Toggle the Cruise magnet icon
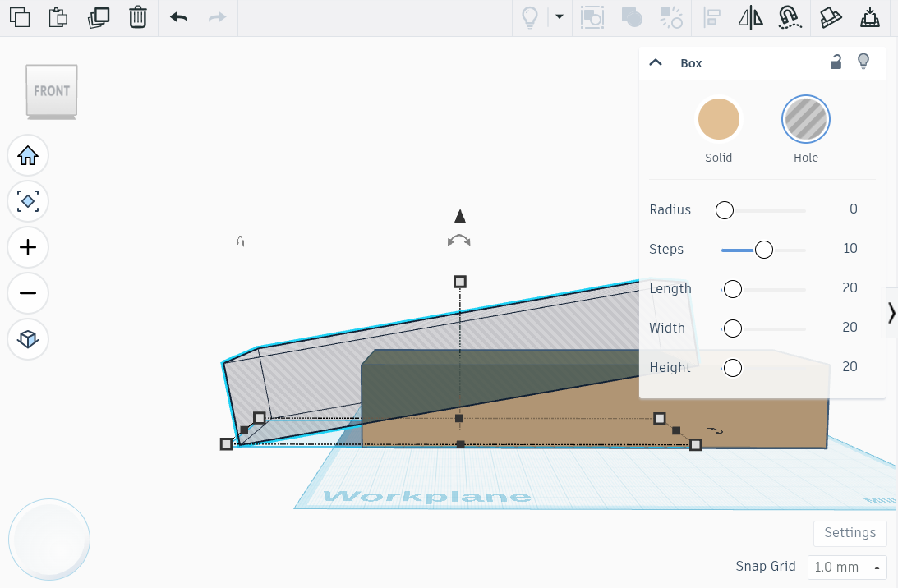The height and width of the screenshot is (588, 898). pyautogui.click(x=790, y=17)
